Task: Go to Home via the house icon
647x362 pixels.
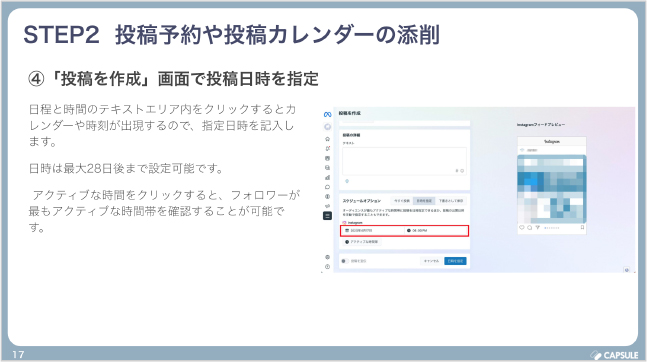Action: [327, 139]
